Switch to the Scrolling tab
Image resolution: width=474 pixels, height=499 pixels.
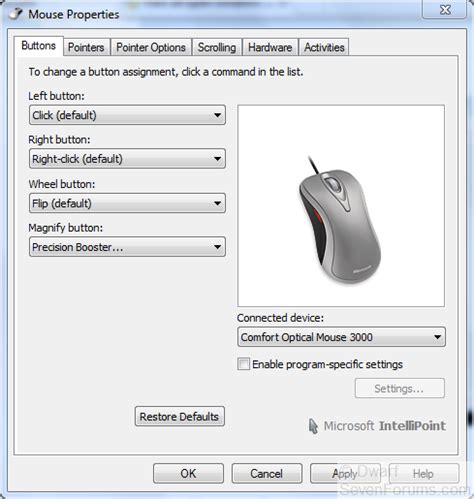217,47
